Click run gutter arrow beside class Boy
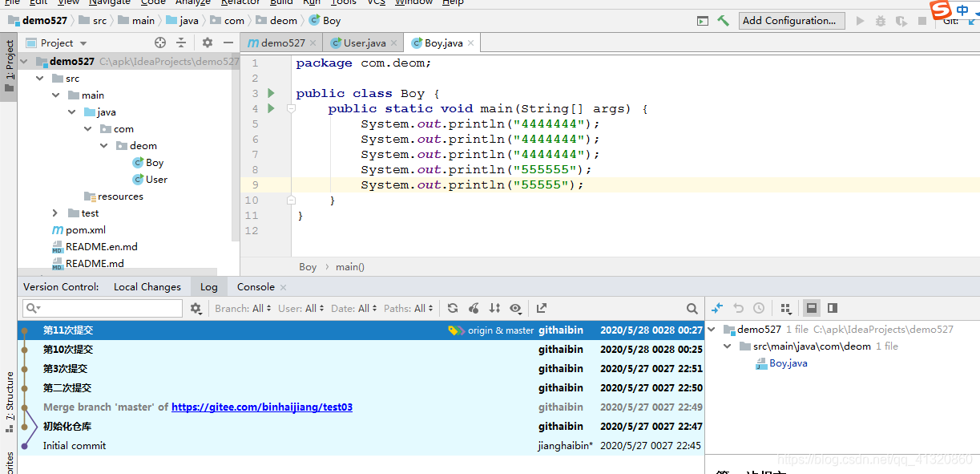This screenshot has width=980, height=474. tap(271, 93)
